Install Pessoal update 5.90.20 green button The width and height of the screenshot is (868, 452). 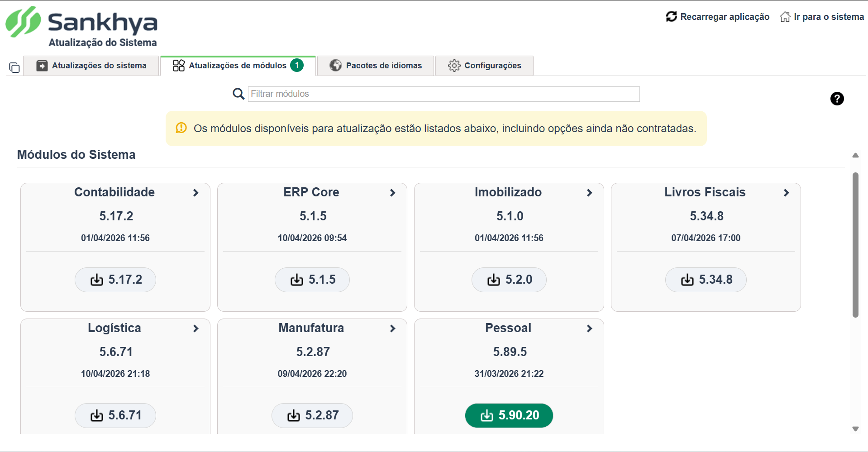509,415
